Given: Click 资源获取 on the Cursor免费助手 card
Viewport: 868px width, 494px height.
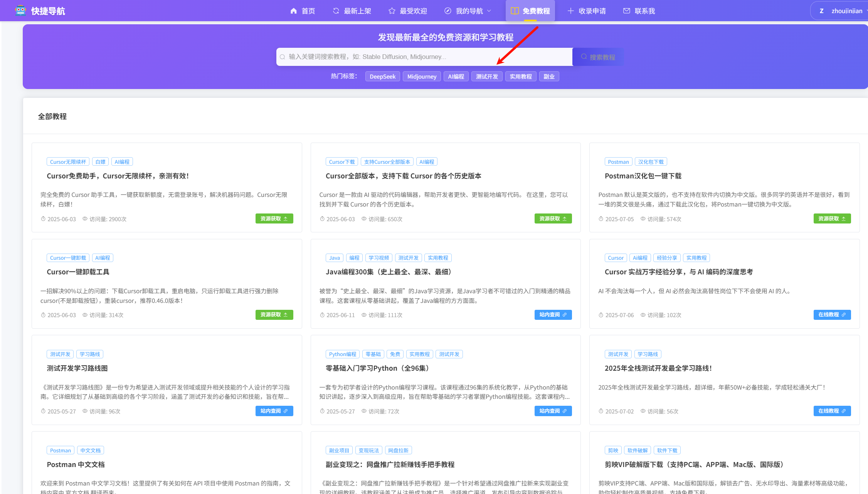Looking at the screenshot, I should [274, 218].
